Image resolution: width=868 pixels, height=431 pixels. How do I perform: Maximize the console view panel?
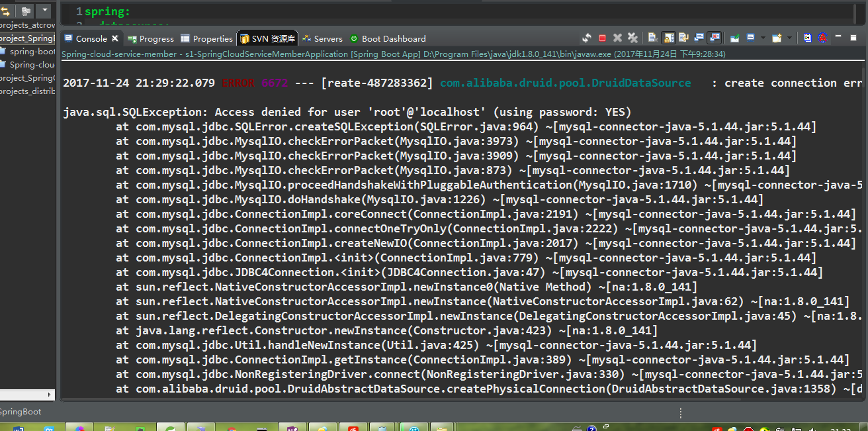pos(854,37)
